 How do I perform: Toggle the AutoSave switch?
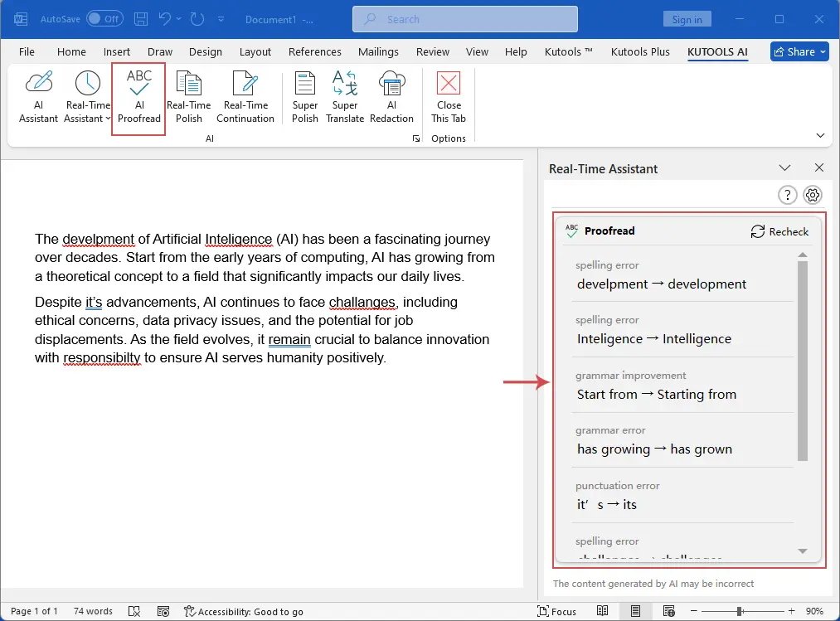pyautogui.click(x=104, y=18)
